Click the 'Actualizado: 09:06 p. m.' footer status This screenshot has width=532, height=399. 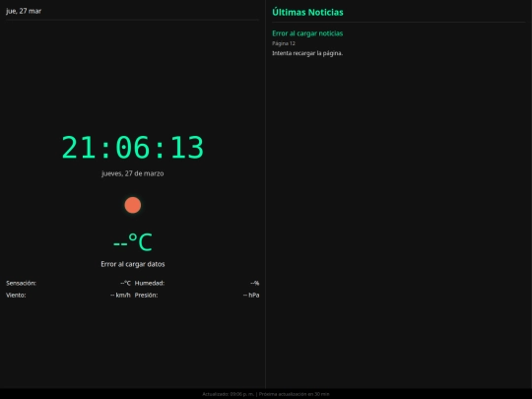[x=228, y=394]
